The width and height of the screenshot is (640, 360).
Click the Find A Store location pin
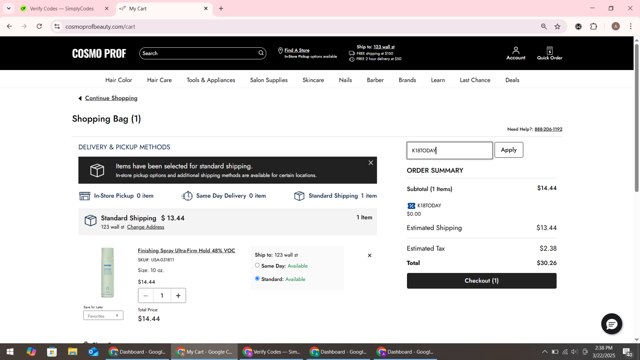(280, 51)
